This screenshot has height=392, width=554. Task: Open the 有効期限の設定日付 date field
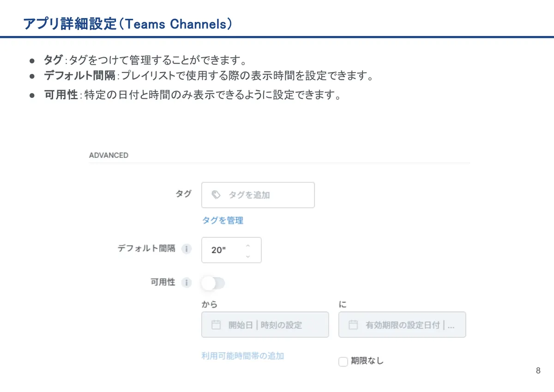(x=402, y=325)
